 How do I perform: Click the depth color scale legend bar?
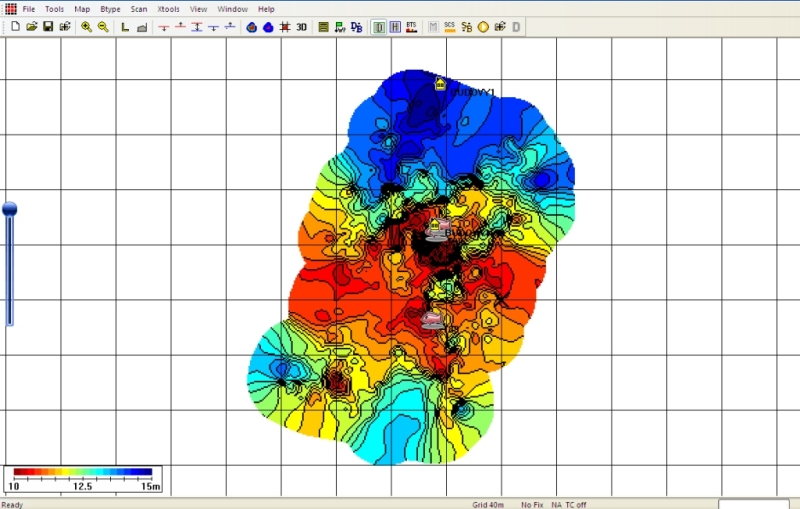(83, 472)
